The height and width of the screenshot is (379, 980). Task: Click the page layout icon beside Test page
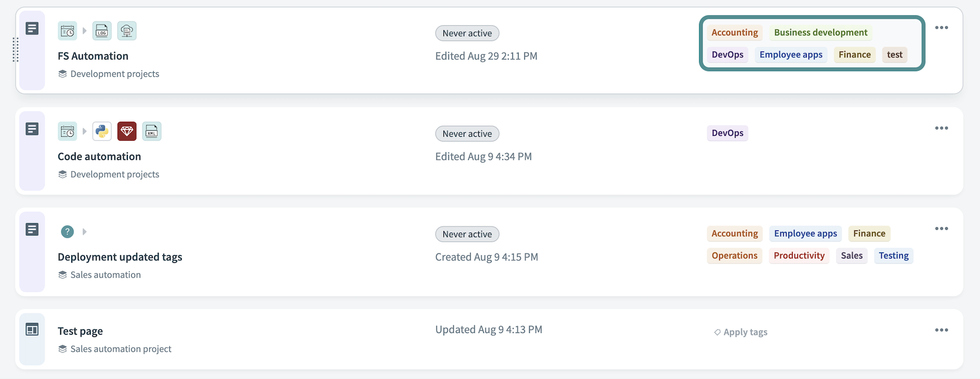pyautogui.click(x=32, y=330)
